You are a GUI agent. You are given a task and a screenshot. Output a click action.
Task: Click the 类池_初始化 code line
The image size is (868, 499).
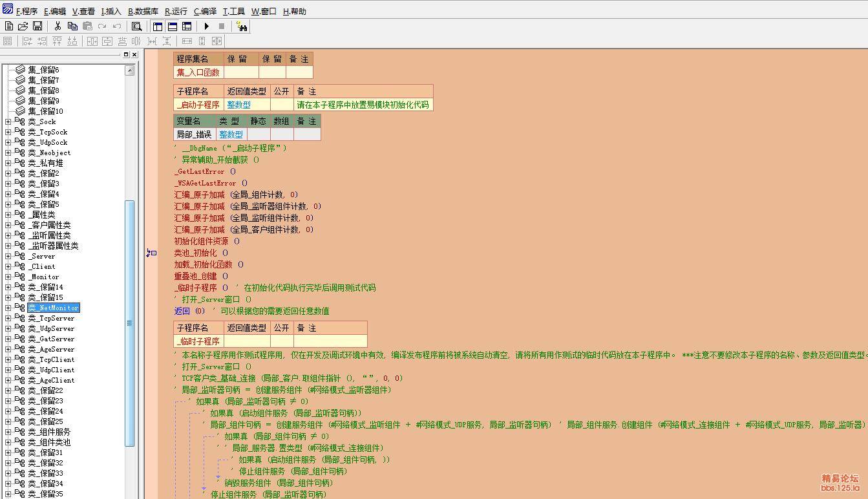(201, 253)
